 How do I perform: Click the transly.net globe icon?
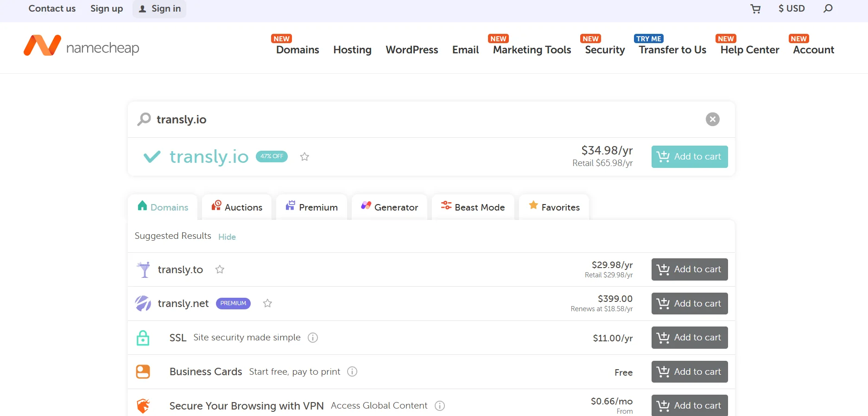143,303
